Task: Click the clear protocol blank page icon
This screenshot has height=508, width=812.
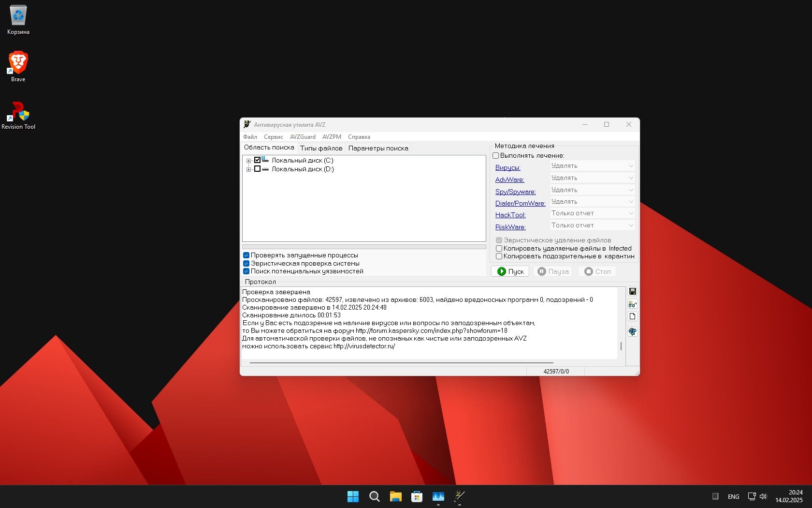Action: click(632, 316)
